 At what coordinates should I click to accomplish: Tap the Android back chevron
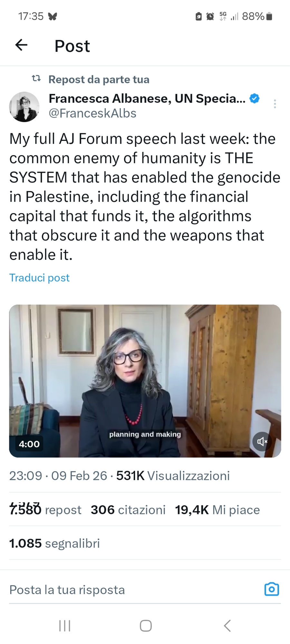pyautogui.click(x=227, y=626)
